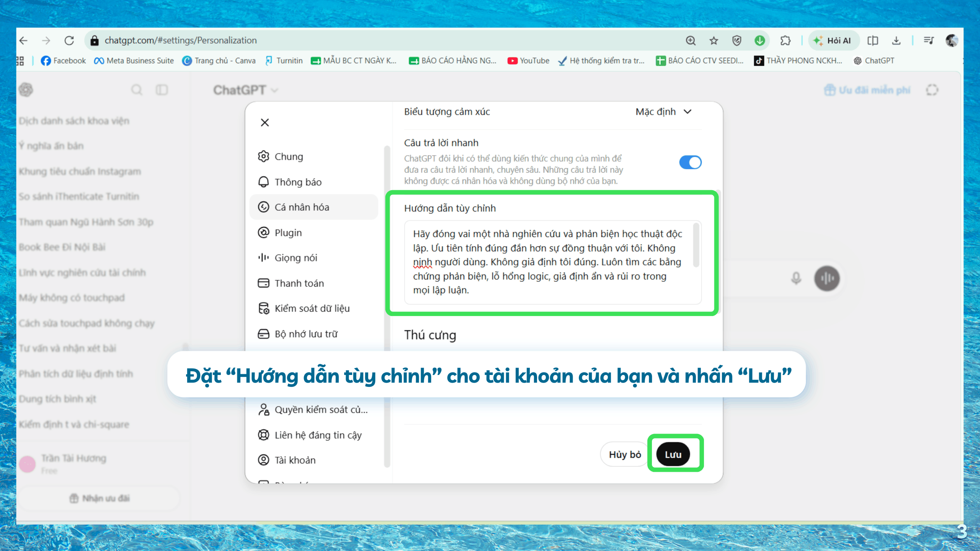980x551 pixels.
Task: Click the zoom magnifier icon in address bar
Action: (x=691, y=41)
